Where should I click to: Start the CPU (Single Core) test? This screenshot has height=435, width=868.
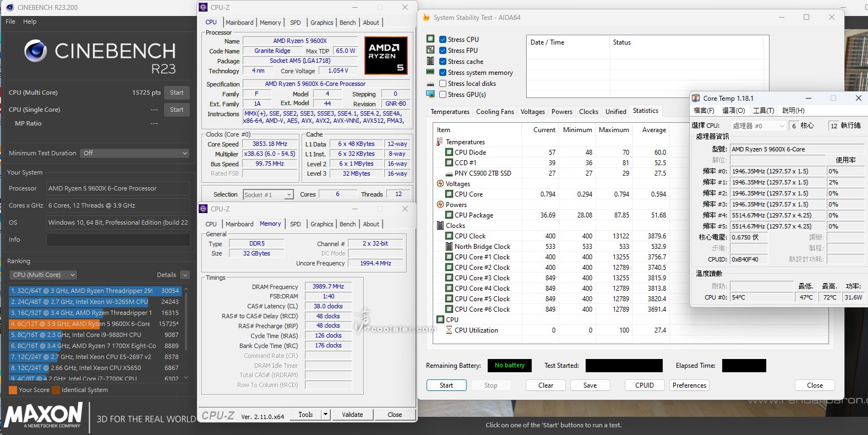[177, 110]
